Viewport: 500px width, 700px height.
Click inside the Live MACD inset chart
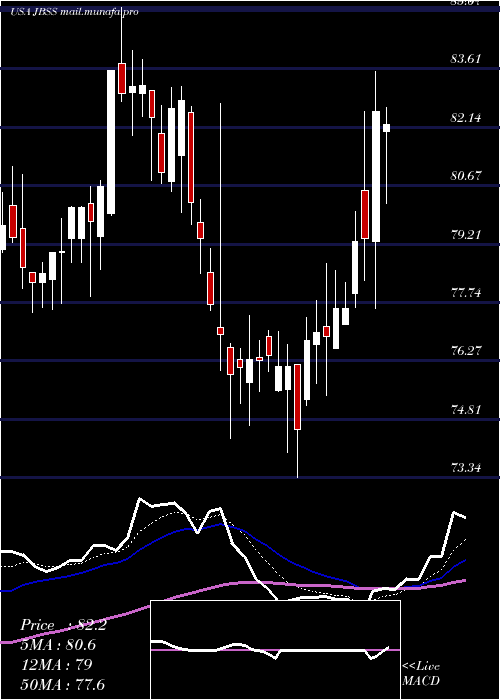tap(275, 650)
